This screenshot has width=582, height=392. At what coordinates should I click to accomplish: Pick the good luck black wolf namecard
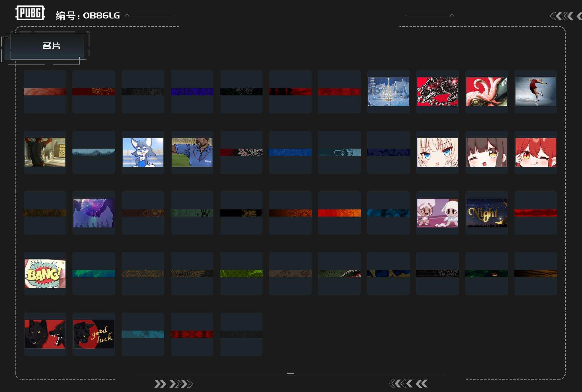[94, 334]
